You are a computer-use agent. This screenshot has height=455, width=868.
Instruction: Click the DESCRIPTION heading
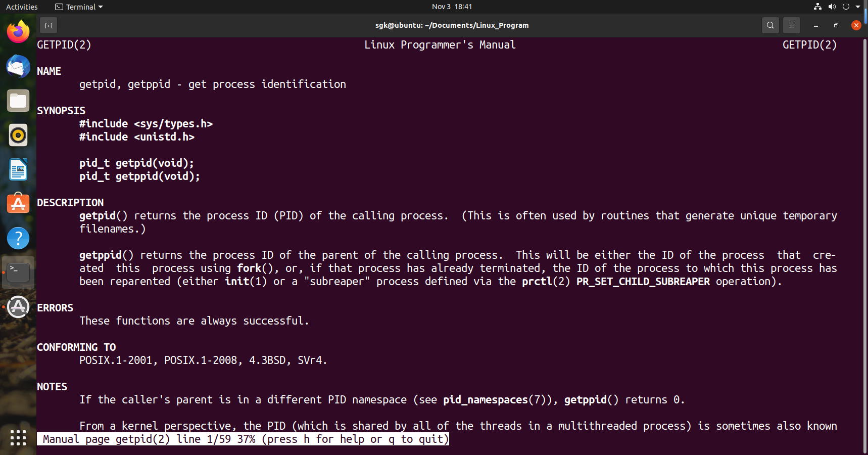[70, 203]
